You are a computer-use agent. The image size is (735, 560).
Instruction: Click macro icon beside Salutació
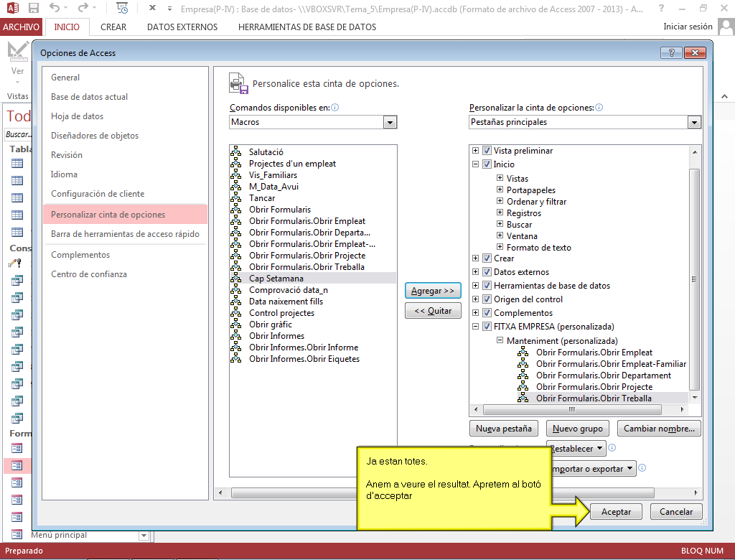pos(235,151)
